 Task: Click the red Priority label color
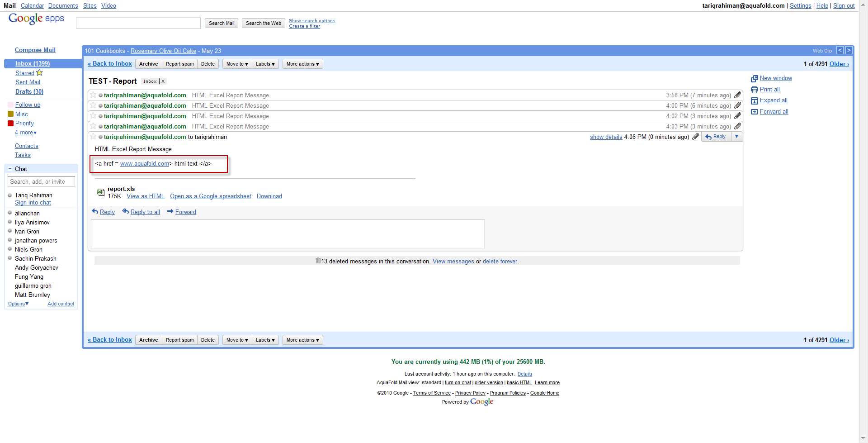[10, 123]
